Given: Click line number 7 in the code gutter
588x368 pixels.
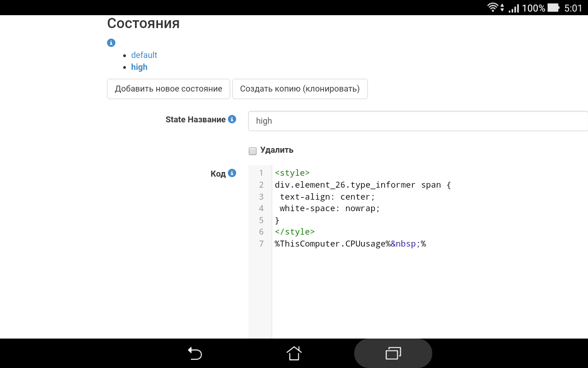Looking at the screenshot, I should point(261,243).
